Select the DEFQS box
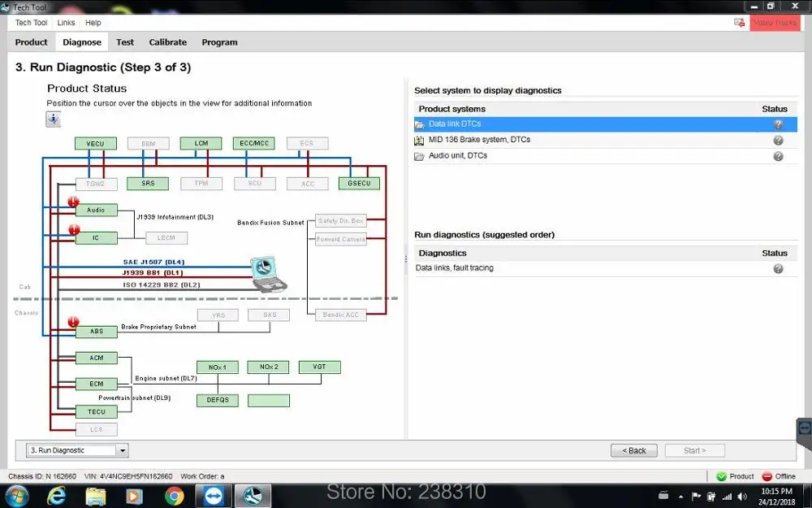This screenshot has width=812, height=508. pos(218,400)
